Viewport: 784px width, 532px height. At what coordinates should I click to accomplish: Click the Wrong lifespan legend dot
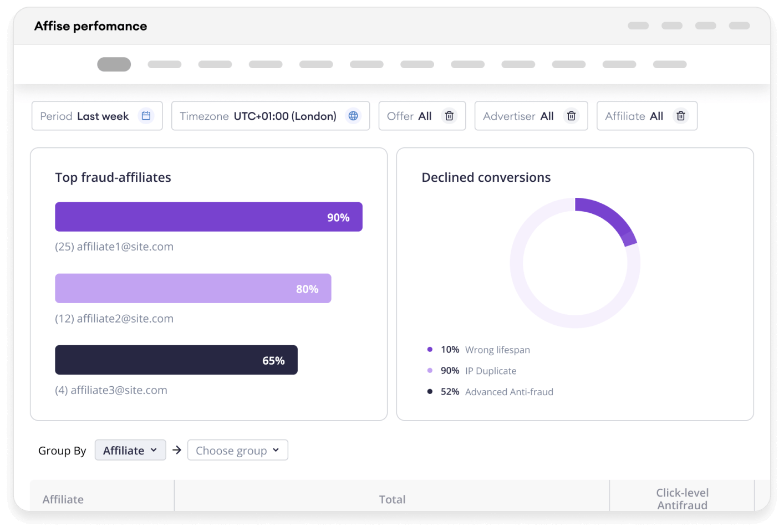(x=430, y=350)
